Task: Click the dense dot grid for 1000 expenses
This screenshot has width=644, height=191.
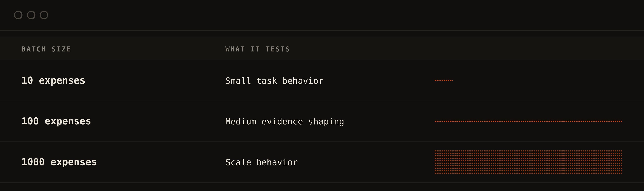Action: click(x=528, y=162)
